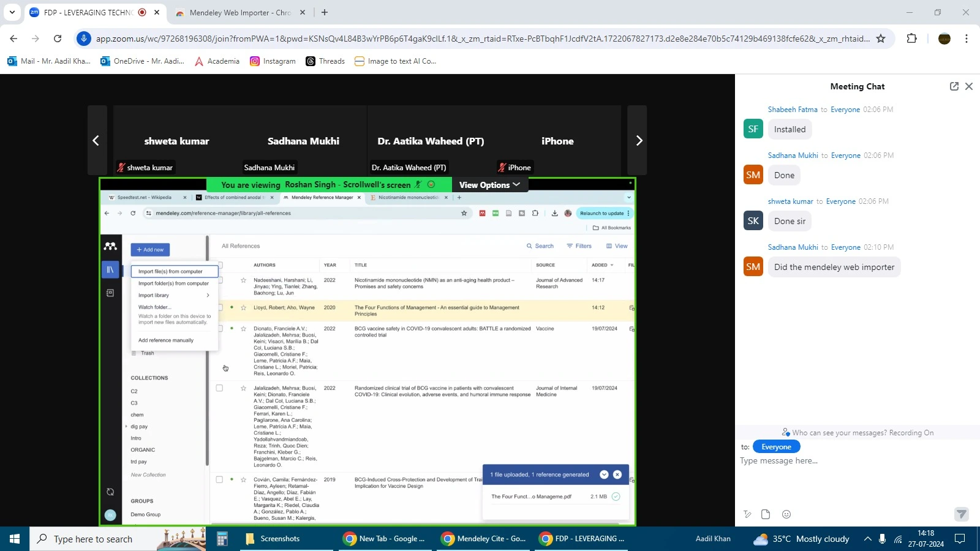Click the microphone icon in address bar
This screenshot has height=551, width=980.
pos(84,39)
